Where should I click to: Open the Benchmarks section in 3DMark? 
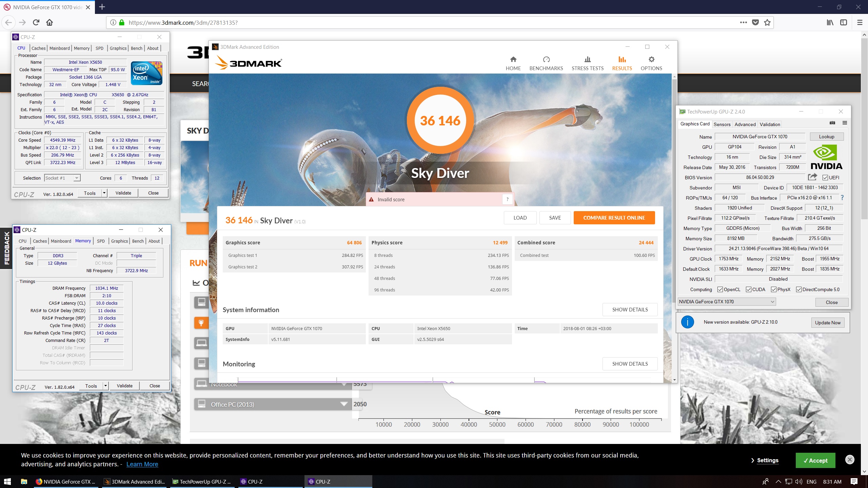coord(546,63)
